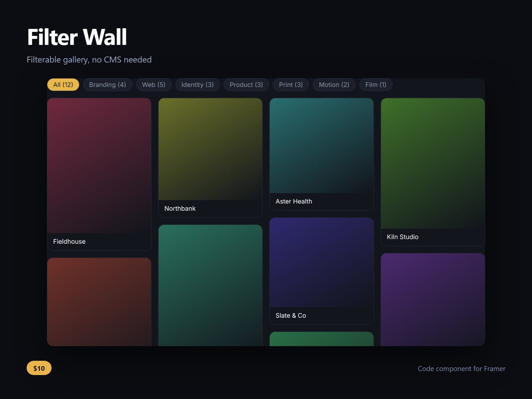Image resolution: width=532 pixels, height=399 pixels.
Task: Click the Filter Wall heading
Action: (x=77, y=37)
